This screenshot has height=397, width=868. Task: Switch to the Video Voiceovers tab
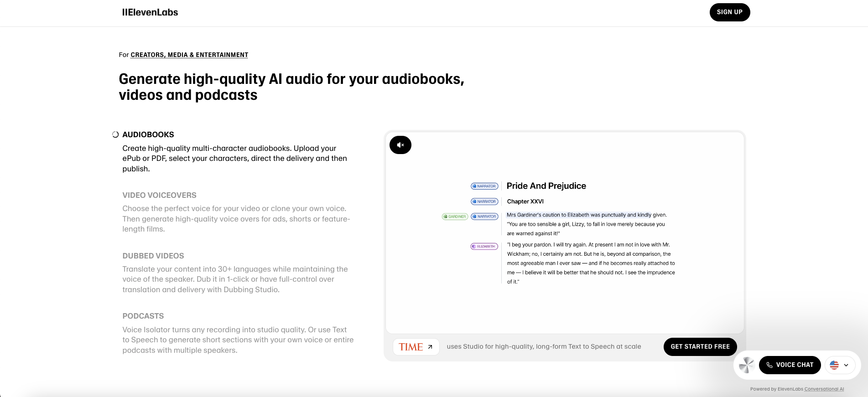(x=159, y=195)
